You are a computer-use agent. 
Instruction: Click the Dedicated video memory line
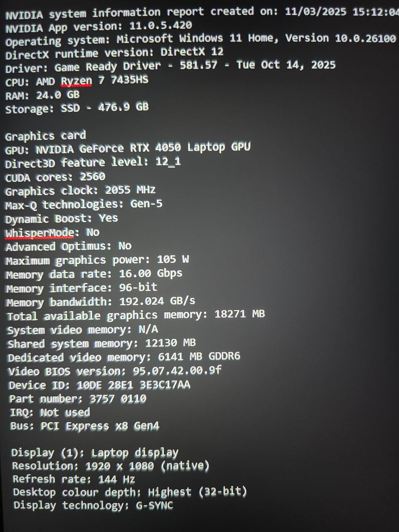[124, 357]
